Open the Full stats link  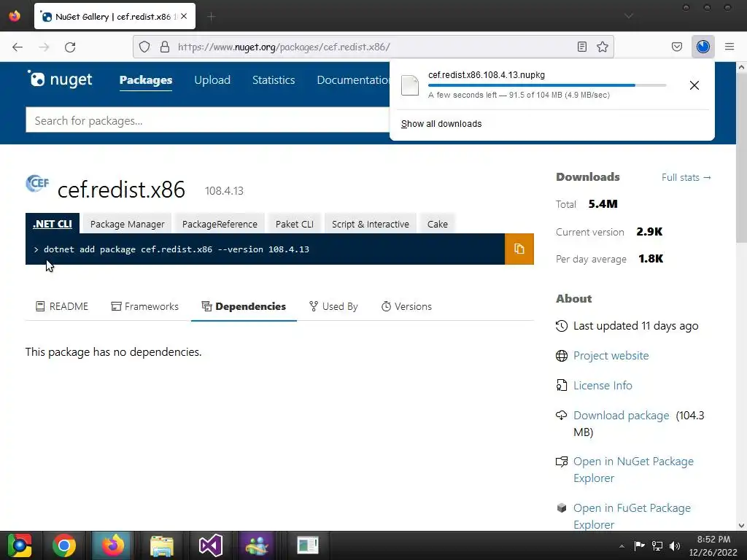point(686,177)
